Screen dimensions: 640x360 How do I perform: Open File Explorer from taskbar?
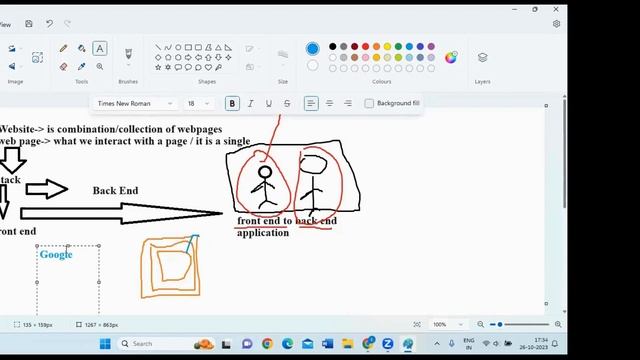coord(347,344)
